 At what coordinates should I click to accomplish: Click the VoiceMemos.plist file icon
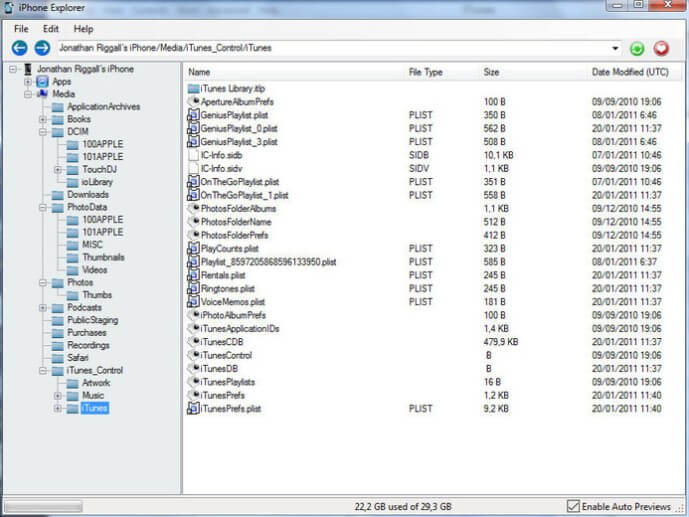pyautogui.click(x=193, y=302)
